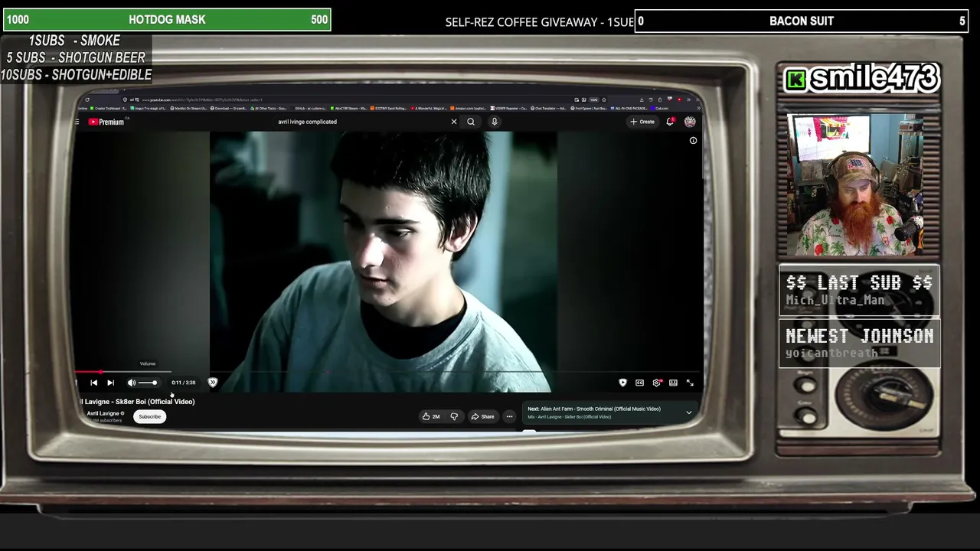Start voice search with the microphone icon
980x551 pixels.
click(495, 122)
